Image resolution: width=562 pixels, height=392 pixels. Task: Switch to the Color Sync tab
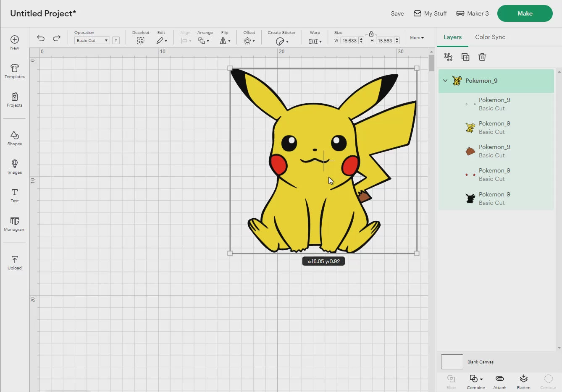[x=490, y=37]
